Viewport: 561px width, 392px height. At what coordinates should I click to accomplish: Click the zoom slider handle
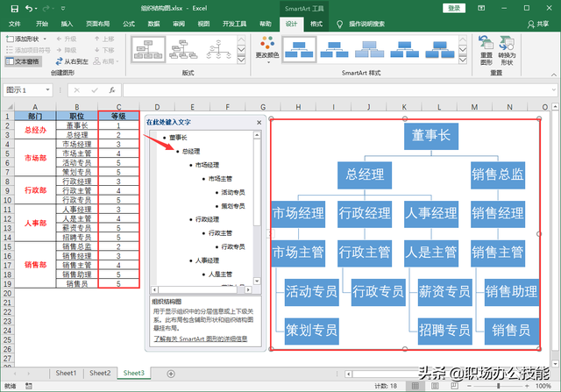498,386
